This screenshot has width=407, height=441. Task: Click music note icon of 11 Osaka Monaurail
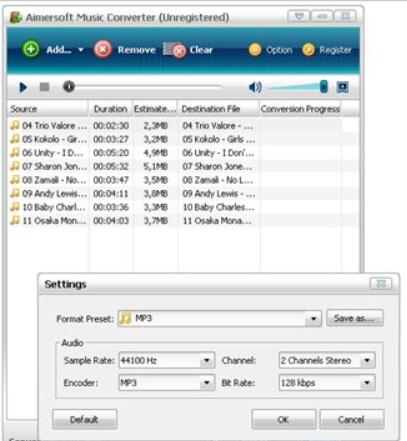pyautogui.click(x=15, y=220)
